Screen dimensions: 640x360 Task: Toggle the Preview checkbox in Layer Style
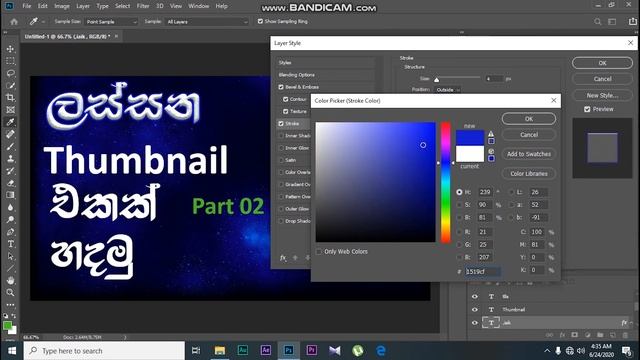[x=587, y=109]
